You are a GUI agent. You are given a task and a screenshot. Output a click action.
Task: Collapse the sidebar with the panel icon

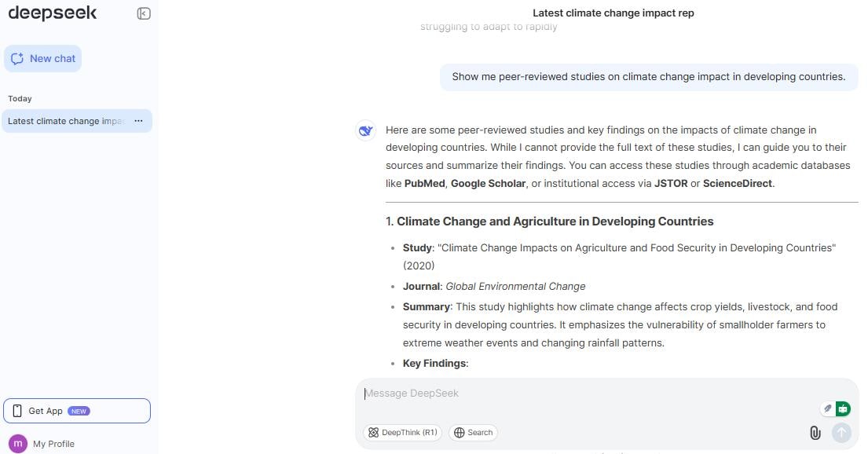click(x=144, y=13)
